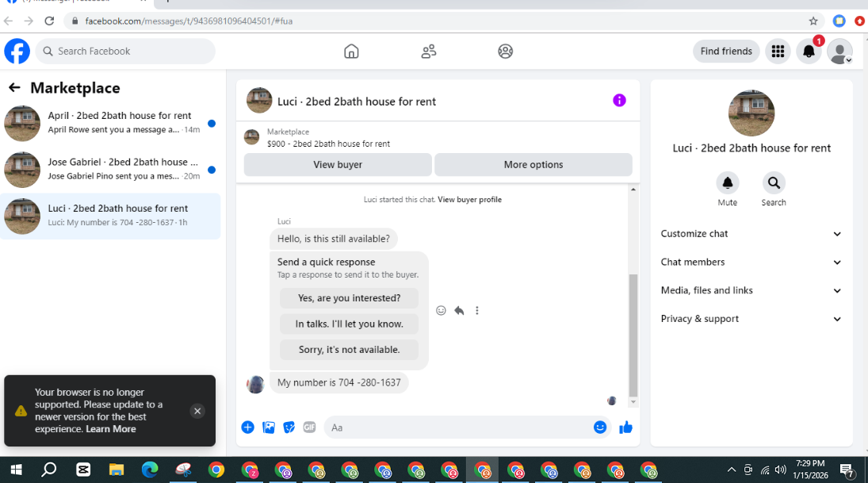
Task: Mute the Luci conversation
Action: (x=728, y=182)
